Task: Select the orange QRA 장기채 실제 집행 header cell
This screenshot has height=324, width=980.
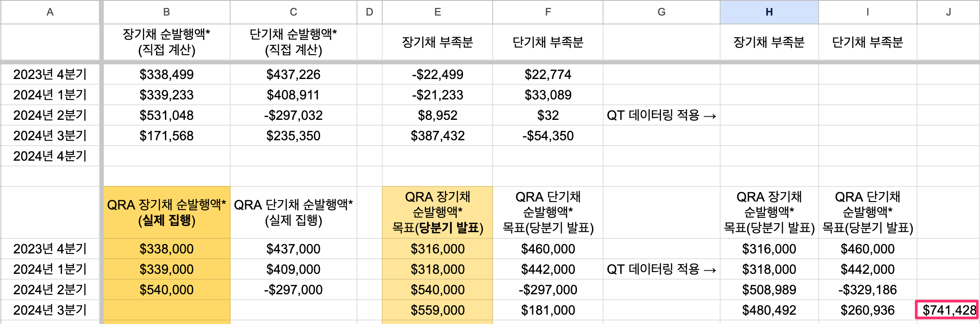Action: point(166,213)
